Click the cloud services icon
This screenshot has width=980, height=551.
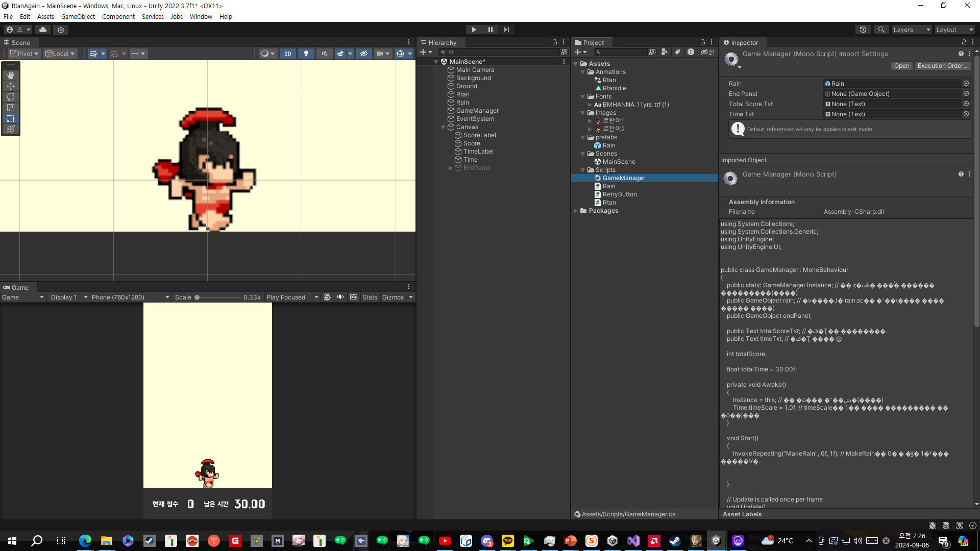[43, 30]
